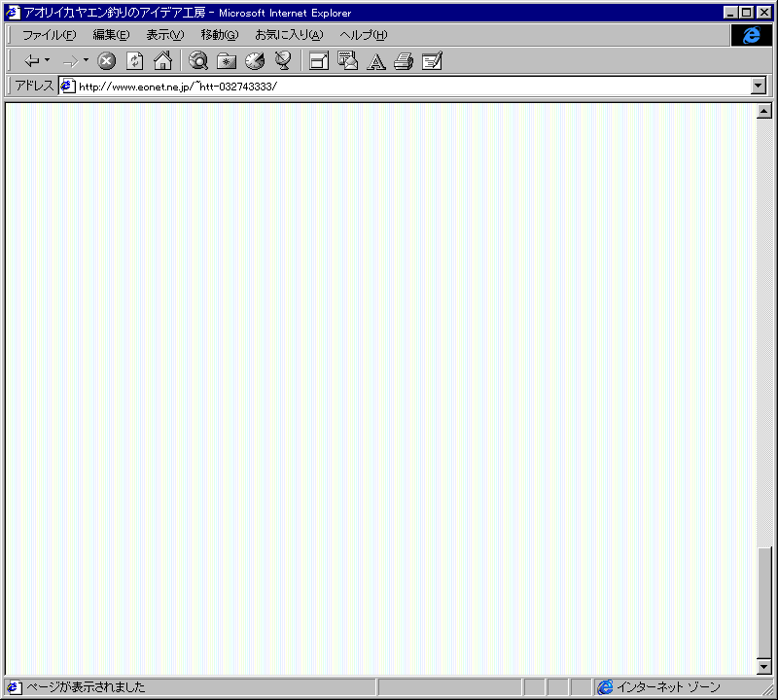The width and height of the screenshot is (778, 700).
Task: Expand the address bar dropdown arrow
Action: point(759,86)
